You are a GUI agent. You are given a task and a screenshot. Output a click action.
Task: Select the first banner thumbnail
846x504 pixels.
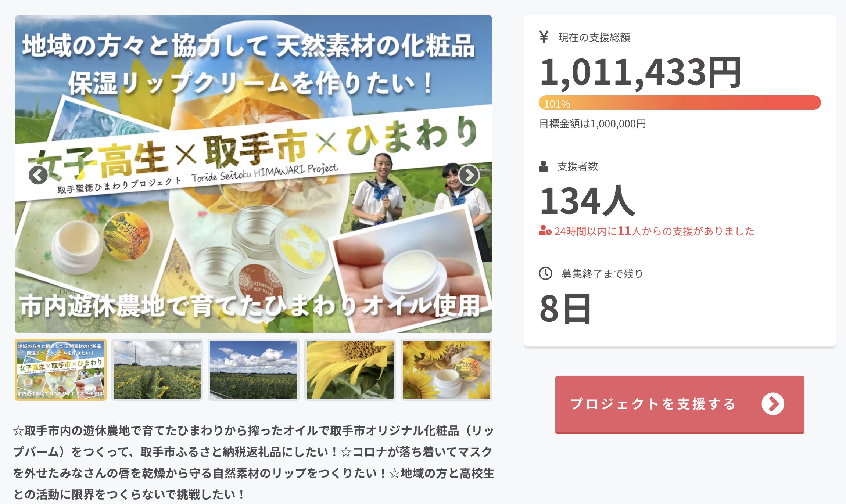[61, 370]
